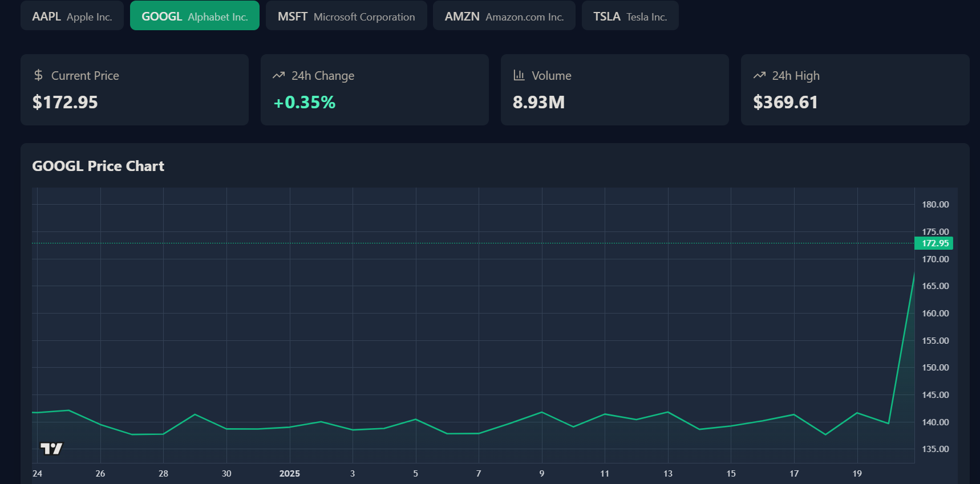Click the 11 date label on time axis

(605, 473)
